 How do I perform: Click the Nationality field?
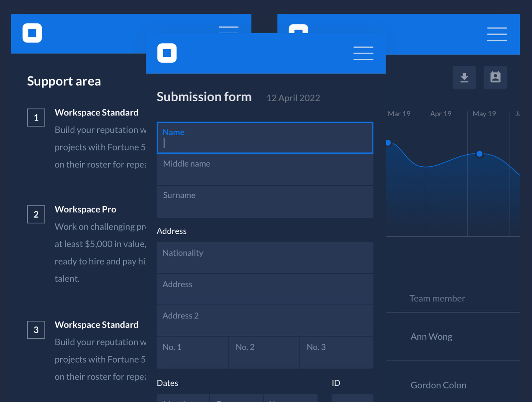coord(265,258)
